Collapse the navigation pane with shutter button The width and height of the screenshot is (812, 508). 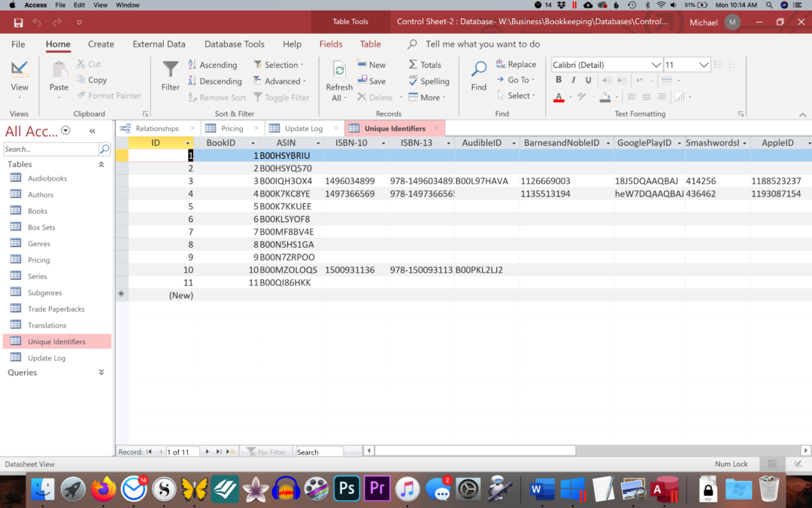(92, 131)
